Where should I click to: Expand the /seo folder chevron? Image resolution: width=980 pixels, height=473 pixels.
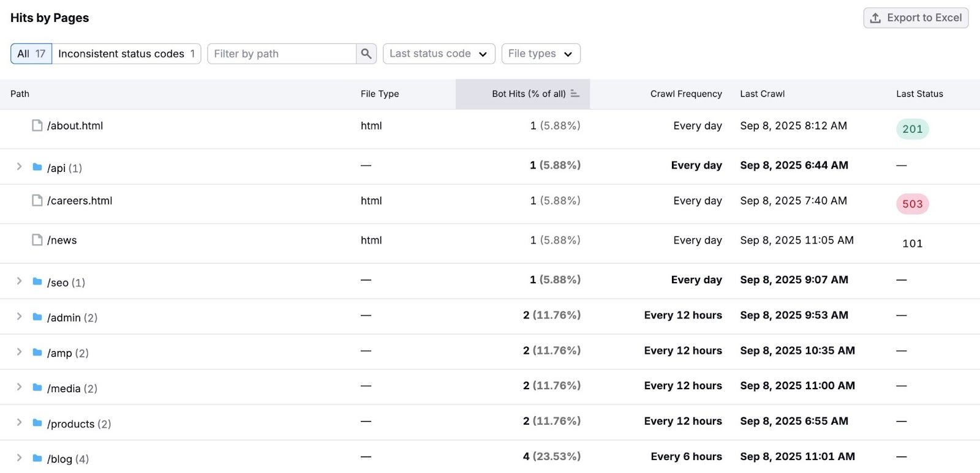pyautogui.click(x=19, y=281)
